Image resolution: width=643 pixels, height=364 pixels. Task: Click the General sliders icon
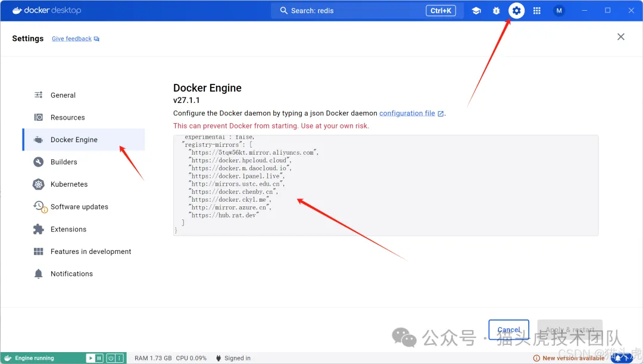coord(39,95)
